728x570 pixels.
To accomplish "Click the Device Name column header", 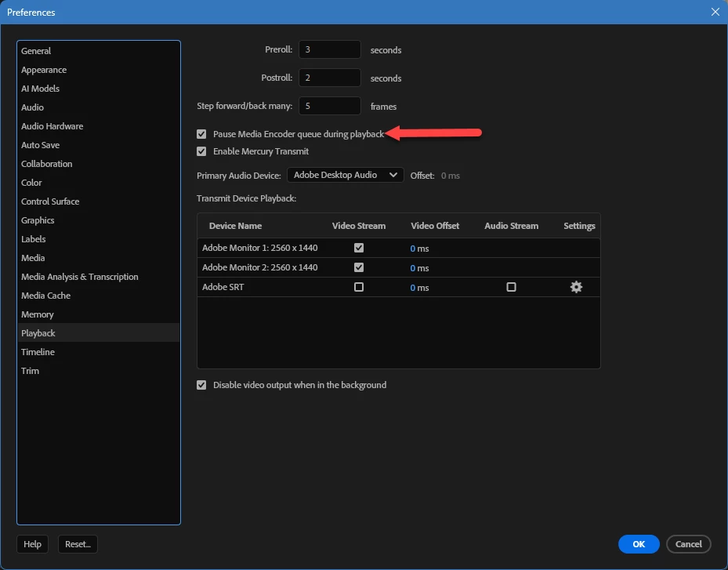I will [235, 226].
